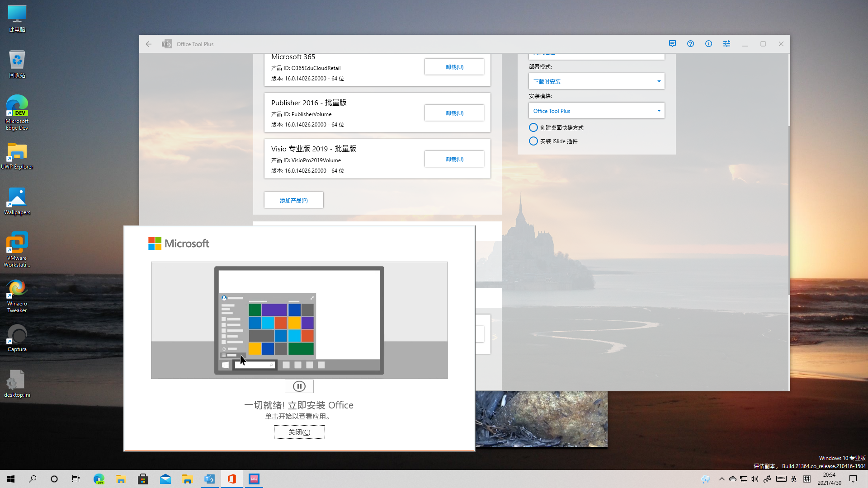
Task: Switch to Office Tool Plus taskbar icon
Action: tap(209, 479)
